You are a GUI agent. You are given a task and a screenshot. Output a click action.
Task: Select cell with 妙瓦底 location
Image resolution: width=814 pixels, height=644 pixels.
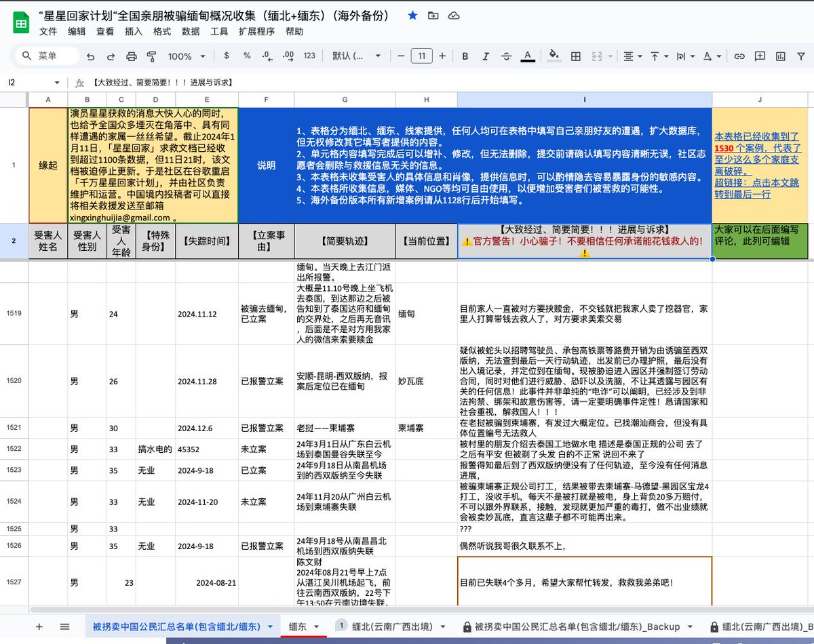click(x=426, y=382)
